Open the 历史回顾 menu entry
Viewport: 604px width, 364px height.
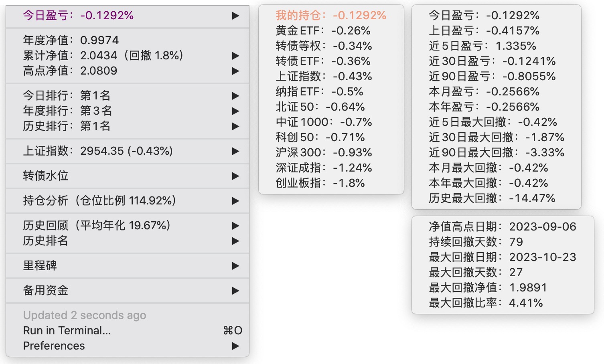97,225
